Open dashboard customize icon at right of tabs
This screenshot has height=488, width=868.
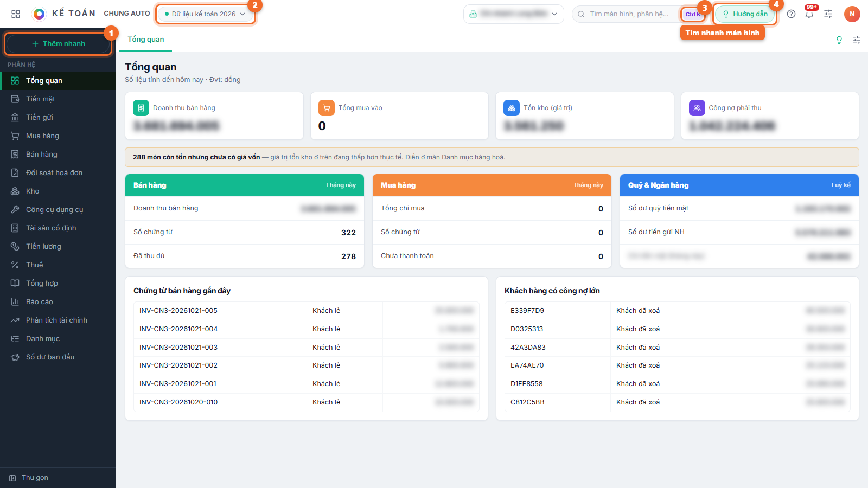click(857, 40)
